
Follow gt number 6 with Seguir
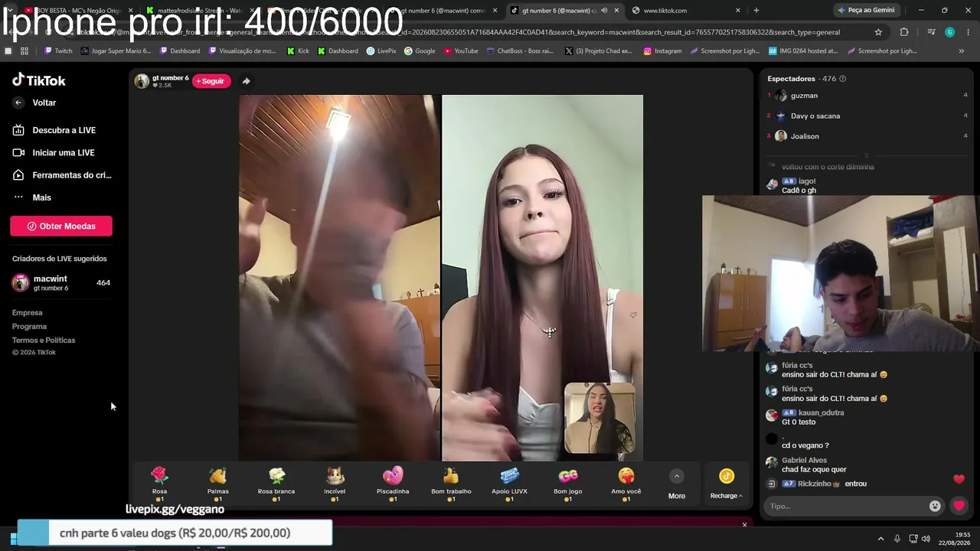(211, 81)
